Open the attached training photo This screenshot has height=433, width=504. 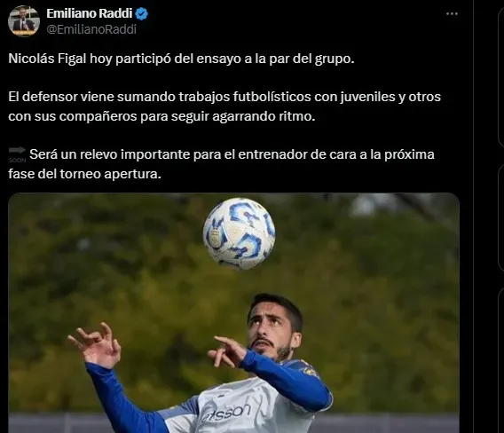point(233,313)
